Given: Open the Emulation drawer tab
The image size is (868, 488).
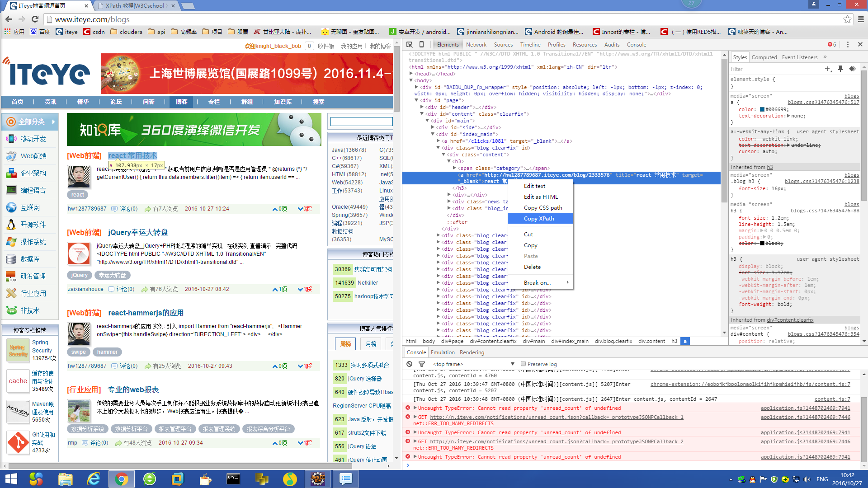Looking at the screenshot, I should click(443, 352).
